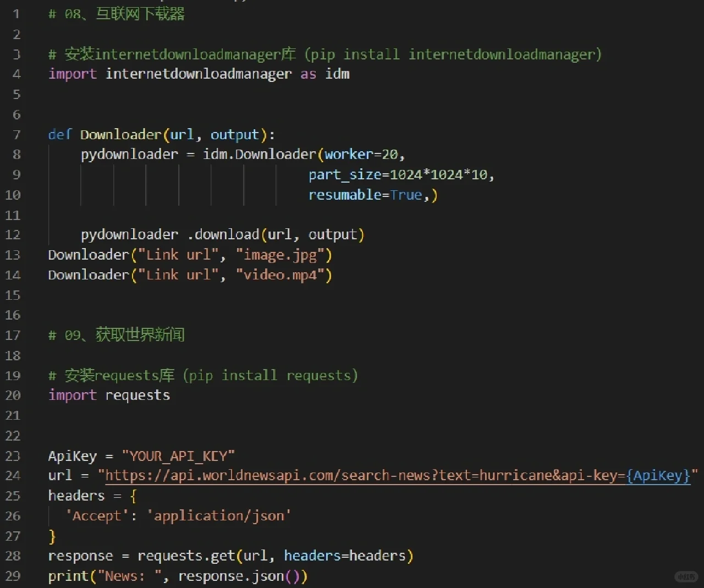Select the comment '# 09、获取世界新闻'
This screenshot has height=588, width=704.
[117, 335]
